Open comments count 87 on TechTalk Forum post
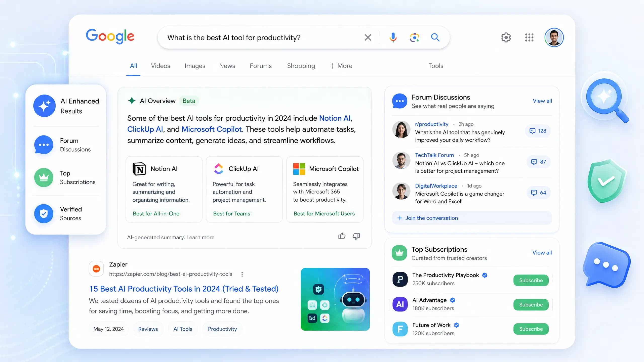 pos(539,162)
